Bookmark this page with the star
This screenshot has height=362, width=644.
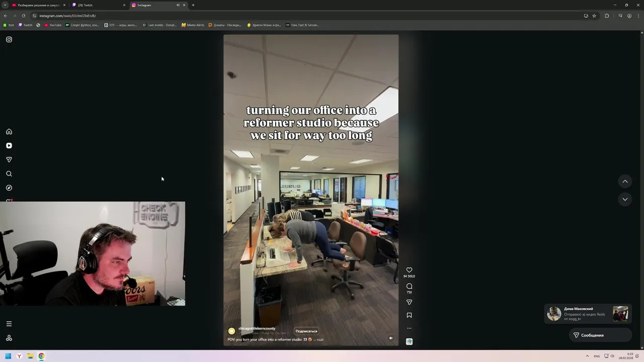point(594,16)
